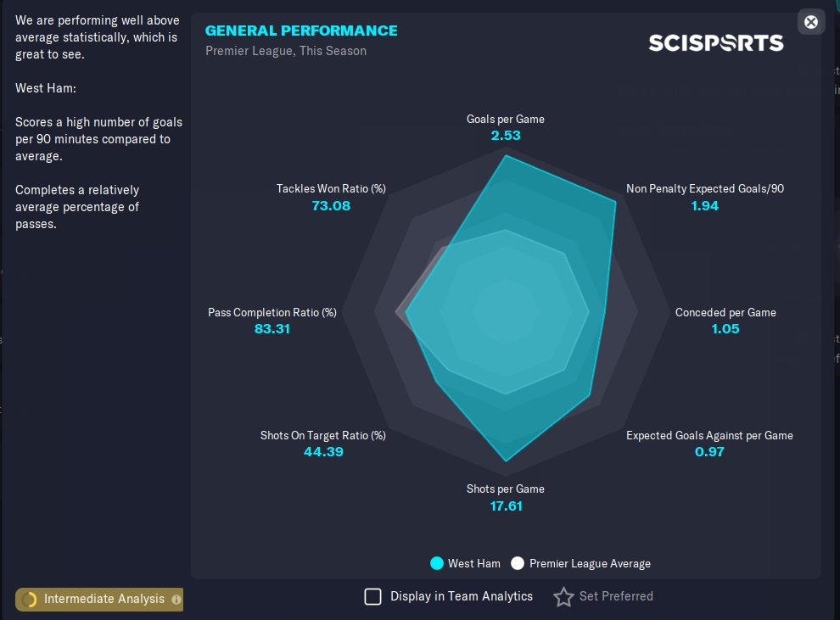
Task: Click Non Penalty Expected Goals/90 label
Action: coord(704,188)
